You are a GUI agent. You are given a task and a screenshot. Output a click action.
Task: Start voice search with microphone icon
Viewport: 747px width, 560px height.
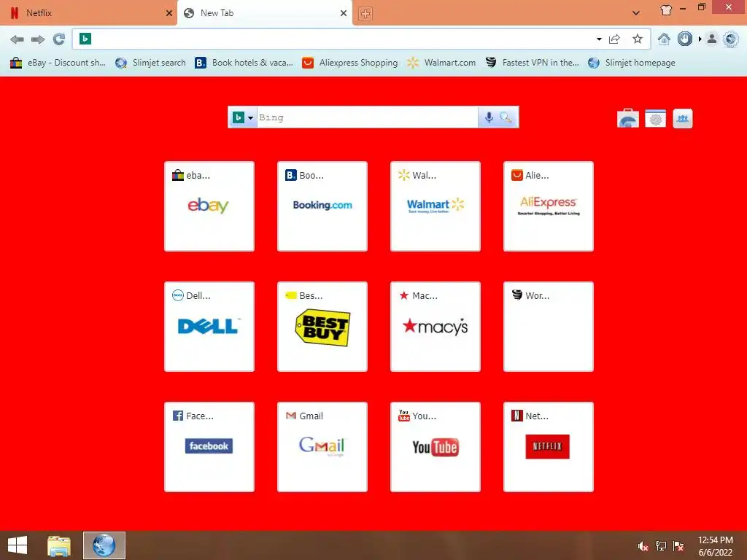pos(488,117)
